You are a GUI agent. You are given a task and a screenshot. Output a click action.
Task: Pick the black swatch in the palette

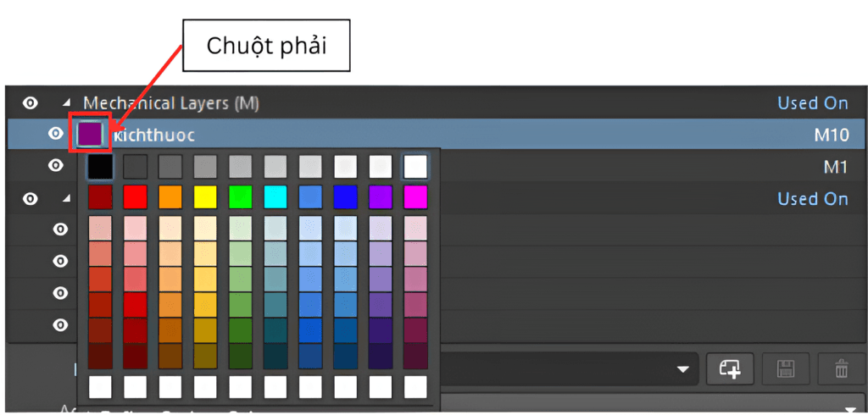pyautogui.click(x=100, y=165)
